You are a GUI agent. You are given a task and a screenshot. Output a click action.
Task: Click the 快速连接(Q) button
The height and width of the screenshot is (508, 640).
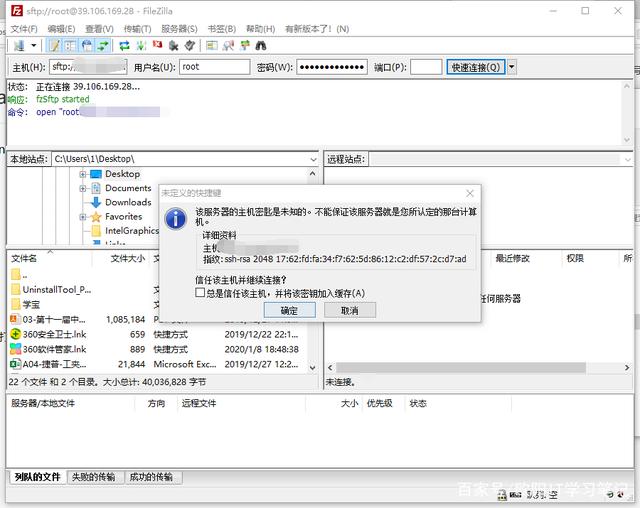click(x=476, y=67)
